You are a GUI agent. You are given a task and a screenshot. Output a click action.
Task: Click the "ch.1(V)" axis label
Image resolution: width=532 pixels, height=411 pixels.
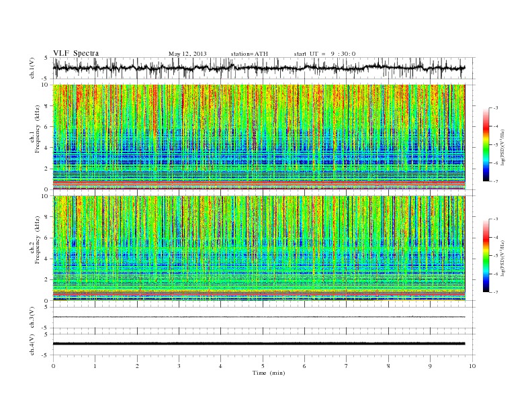click(x=32, y=68)
